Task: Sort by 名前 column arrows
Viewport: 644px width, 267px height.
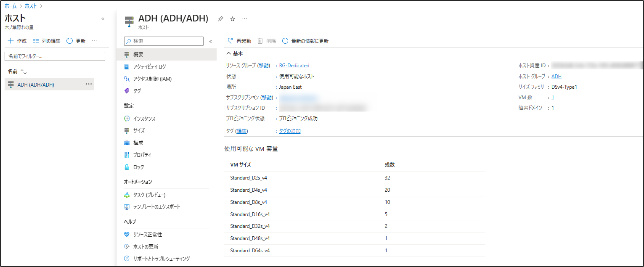Action: pyautogui.click(x=24, y=72)
